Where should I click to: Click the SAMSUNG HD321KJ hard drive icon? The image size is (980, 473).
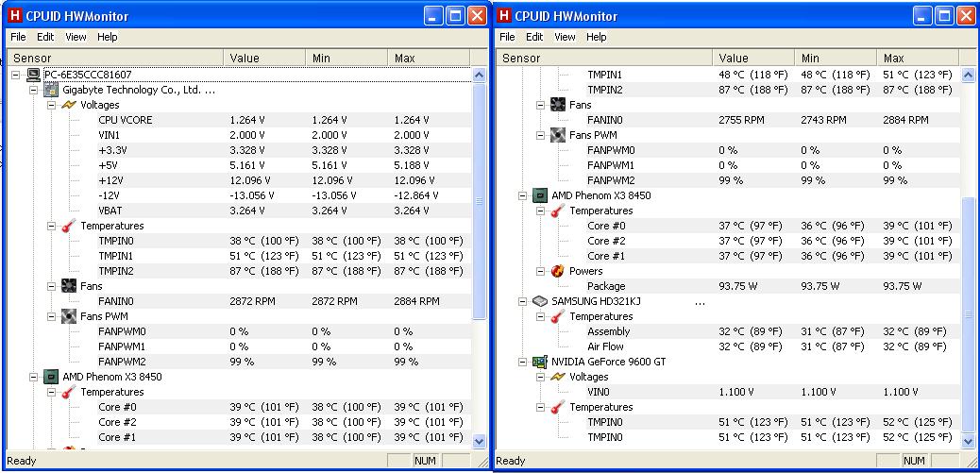coord(541,301)
